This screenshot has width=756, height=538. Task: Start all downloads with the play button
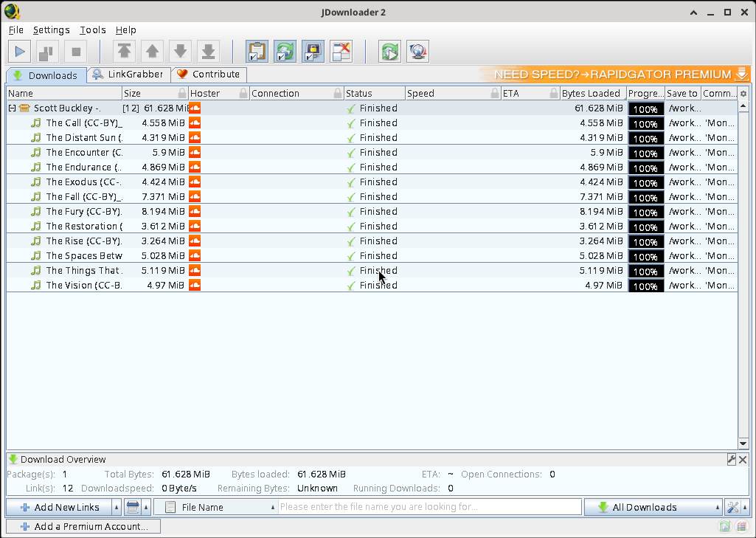pyautogui.click(x=20, y=52)
